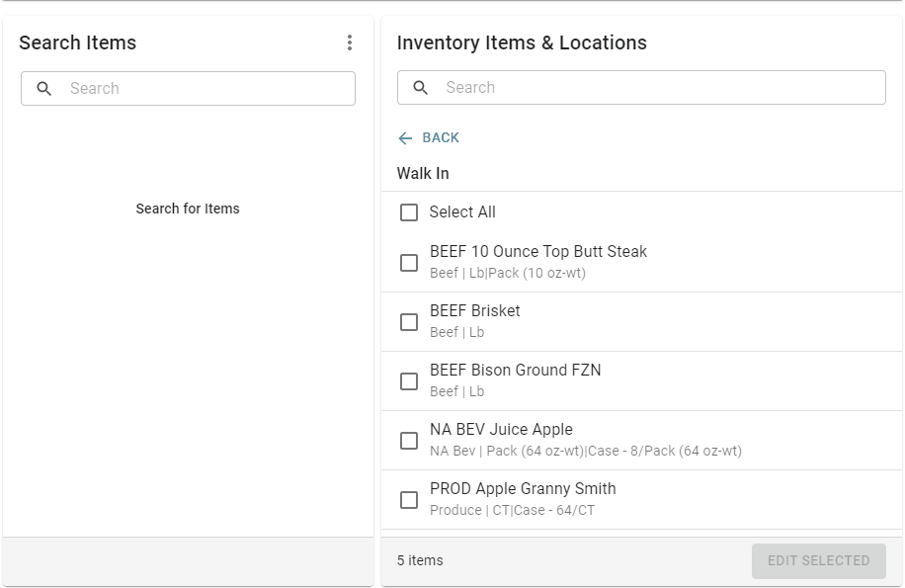Tick the BEEF 10 Ounce Top Butt Steak checkbox
Image resolution: width=905 pixels, height=588 pixels.
pos(409,263)
